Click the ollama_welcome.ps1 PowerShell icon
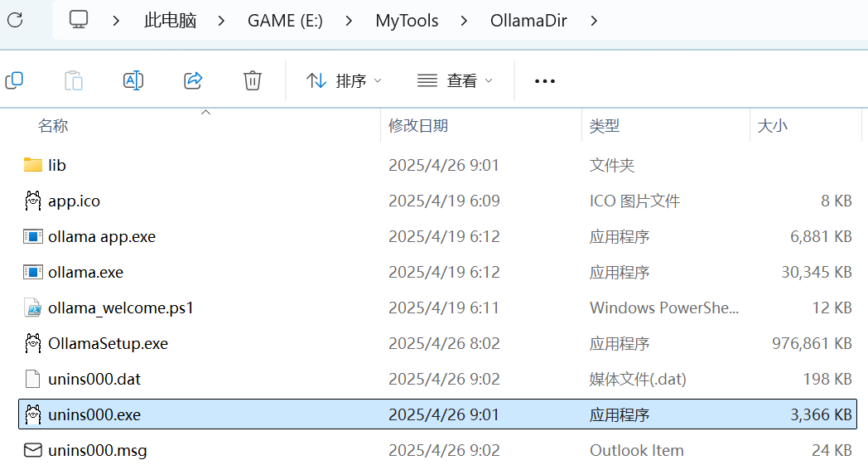Screen dimensions: 868x465 pos(32,308)
